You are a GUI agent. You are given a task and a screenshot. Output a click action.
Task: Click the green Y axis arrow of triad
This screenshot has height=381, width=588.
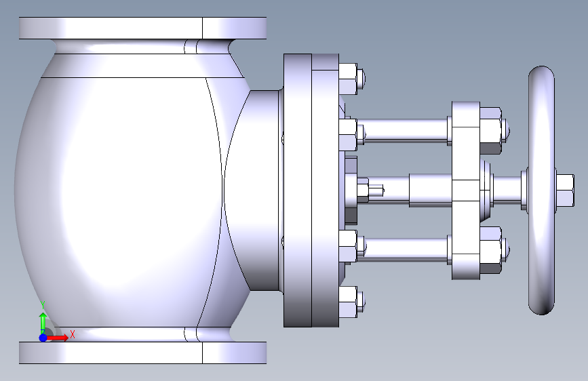[43, 322]
